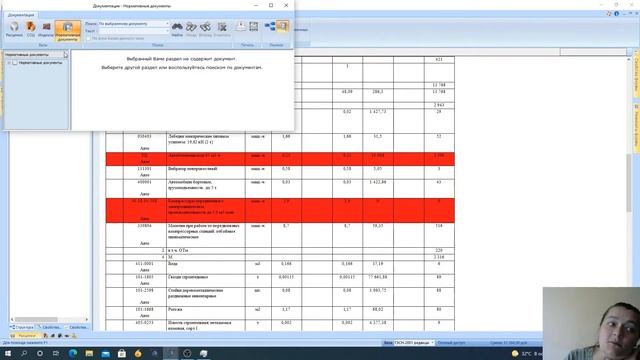The image size is (640, 360).
Task: Select the red highlighted Компрессоры передвижные row
Action: tap(280, 211)
